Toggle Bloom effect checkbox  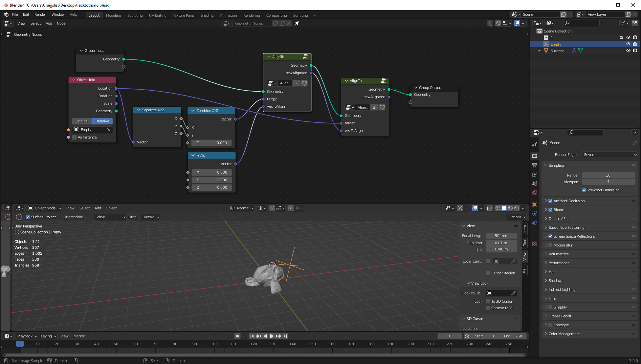pos(550,209)
